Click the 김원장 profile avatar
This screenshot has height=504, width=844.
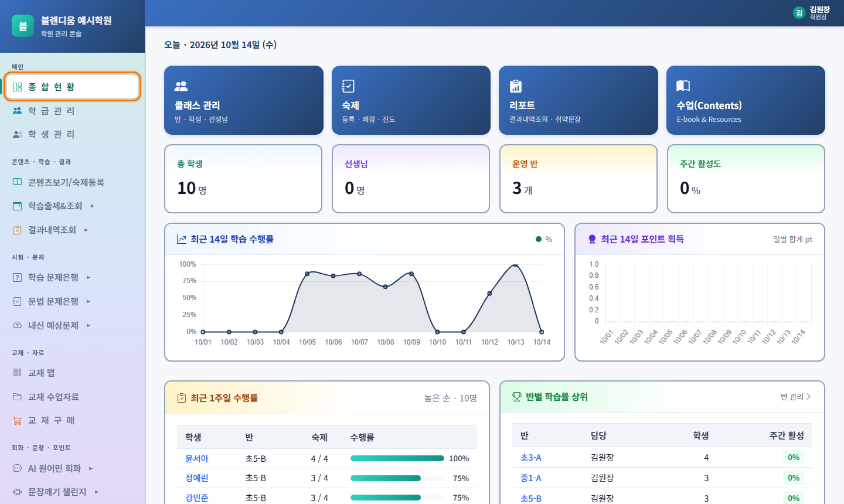coord(799,13)
